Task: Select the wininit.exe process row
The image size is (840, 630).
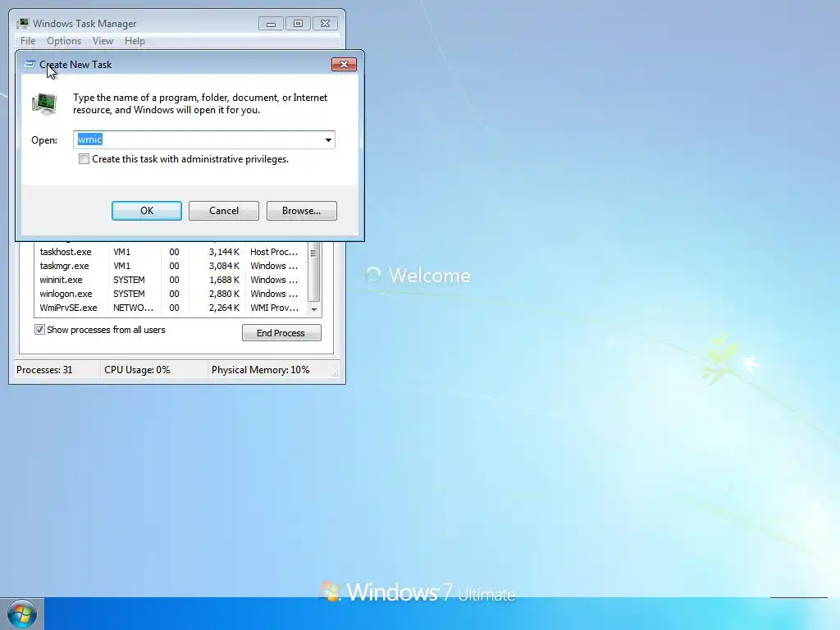Action: [x=171, y=280]
